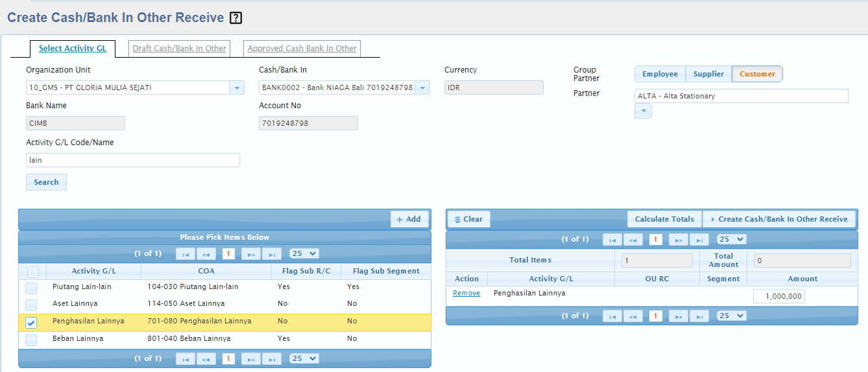Go to previous page in top-left paginator
The width and height of the screenshot is (868, 372).
tap(206, 253)
